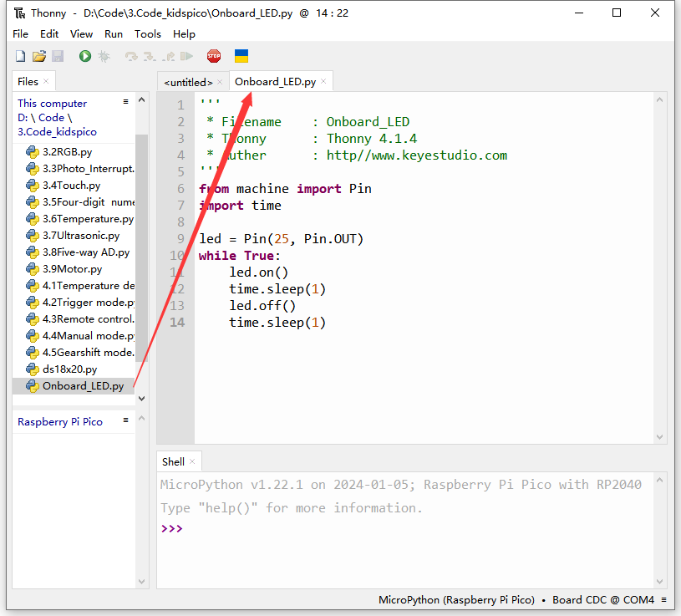Click line 9 'led = Pin(25, Pin.OUT)'
The width and height of the screenshot is (681, 616).
(281, 239)
